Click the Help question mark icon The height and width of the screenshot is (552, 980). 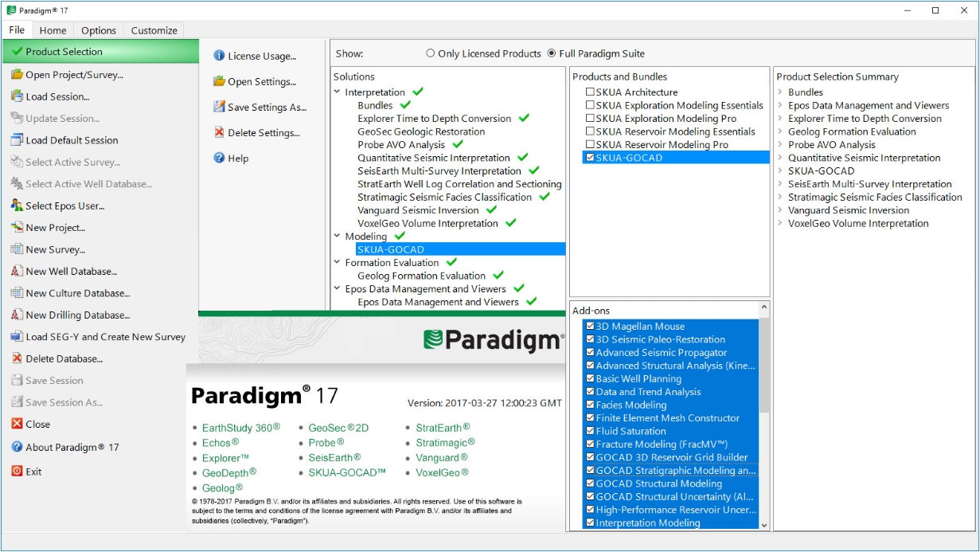coord(219,158)
